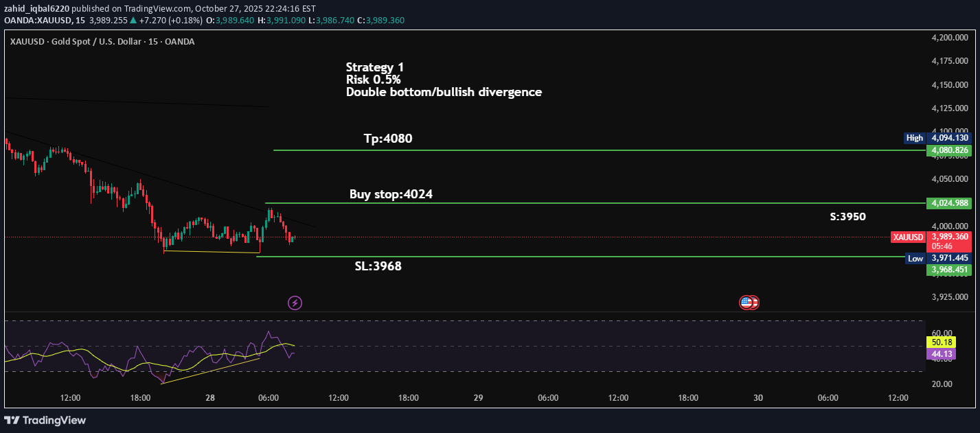The width and height of the screenshot is (980, 433).
Task: Select the Tp:4080 text annotation
Action: pyautogui.click(x=388, y=139)
